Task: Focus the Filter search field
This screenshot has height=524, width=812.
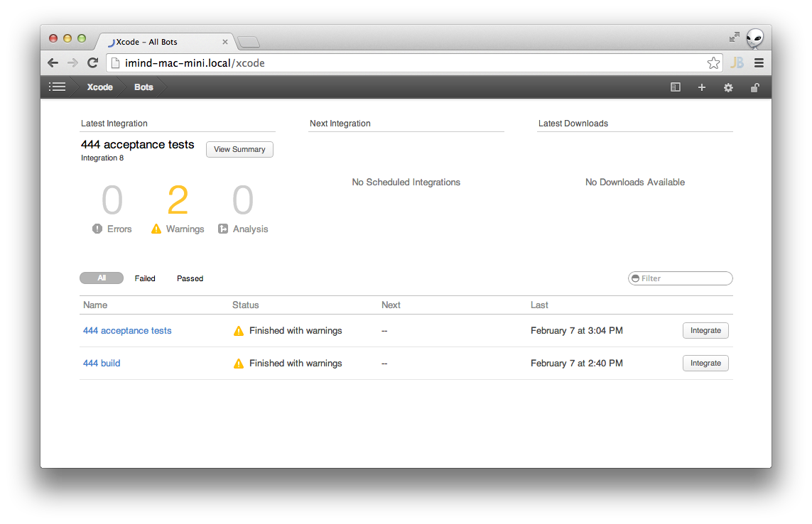Action: (x=680, y=278)
